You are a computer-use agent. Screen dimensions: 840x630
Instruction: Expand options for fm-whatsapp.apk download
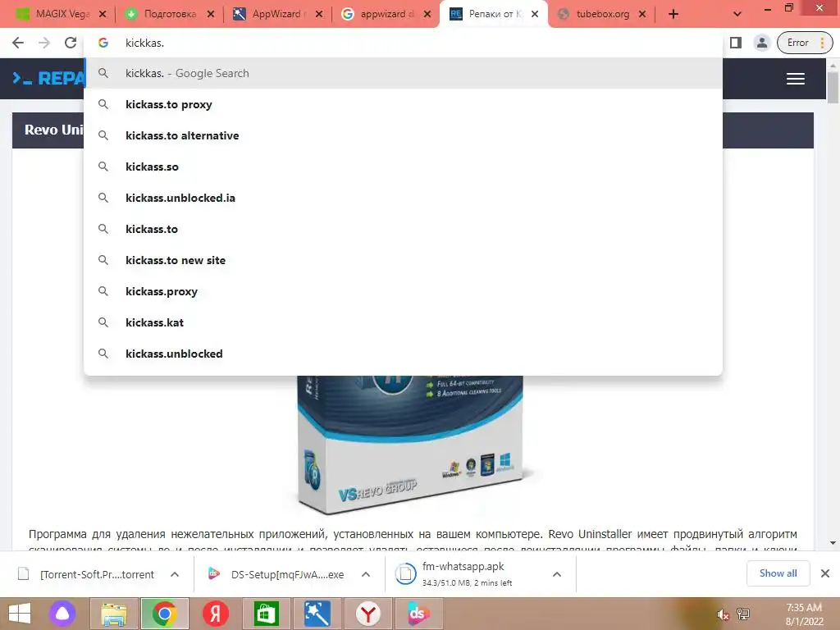point(557,574)
